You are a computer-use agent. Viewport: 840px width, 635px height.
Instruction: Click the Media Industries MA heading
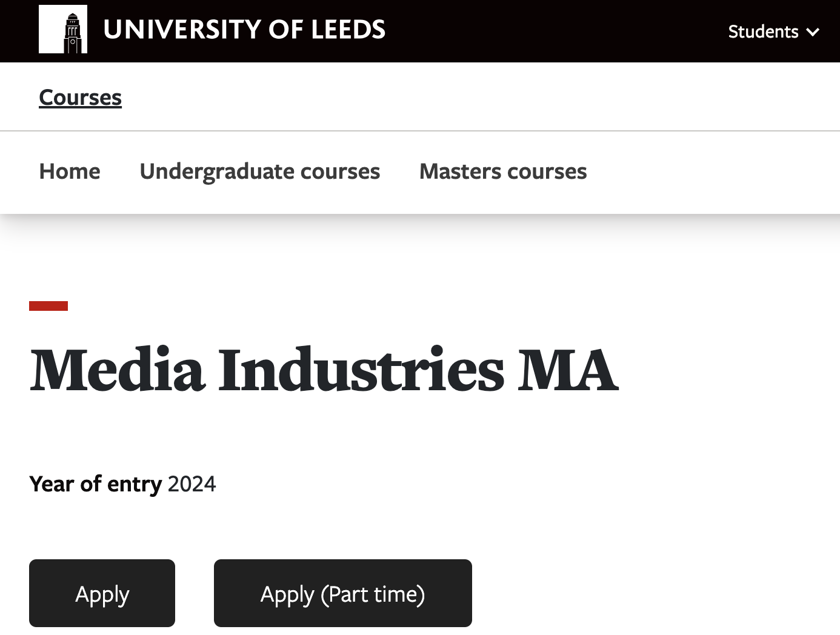tap(324, 370)
